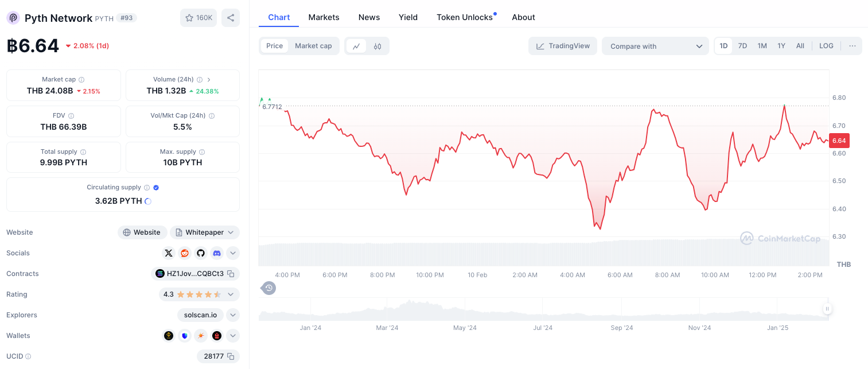Open the Reddit social icon
This screenshot has height=369, width=868.
[x=185, y=253]
